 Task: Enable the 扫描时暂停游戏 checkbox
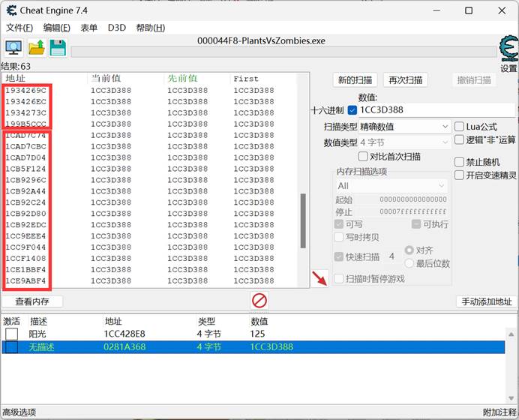(338, 279)
